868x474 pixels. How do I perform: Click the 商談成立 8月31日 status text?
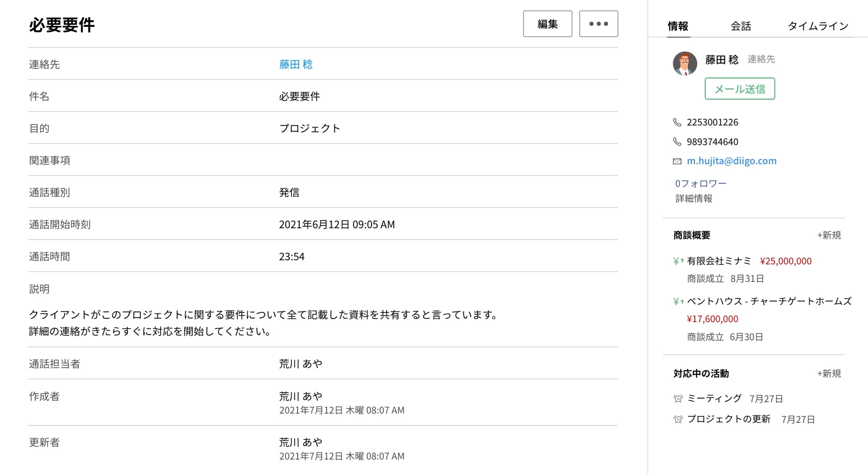pos(725,279)
